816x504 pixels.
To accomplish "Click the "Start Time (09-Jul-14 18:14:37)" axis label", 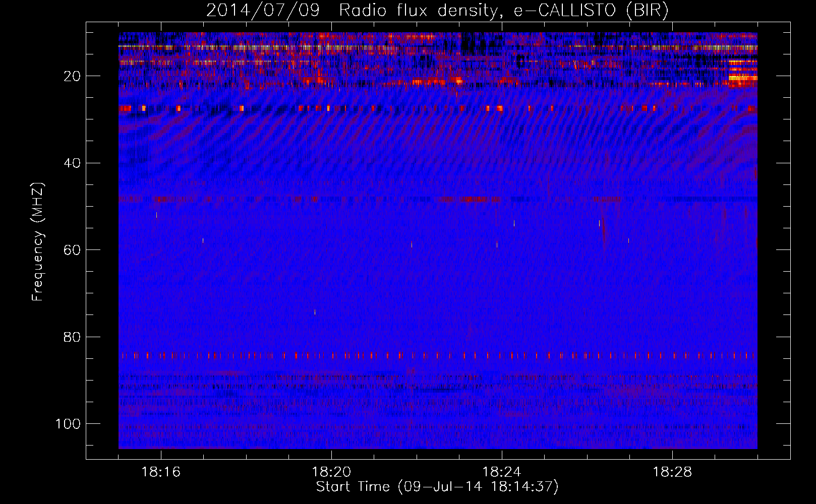I will [x=437, y=487].
